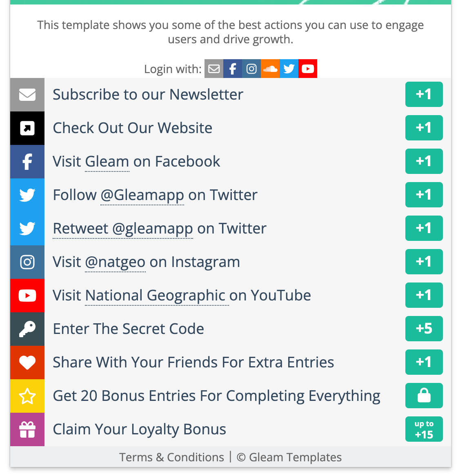Viewport: 458px width, 476px height.
Task: Click the key icon for Secret Code
Action: (27, 329)
